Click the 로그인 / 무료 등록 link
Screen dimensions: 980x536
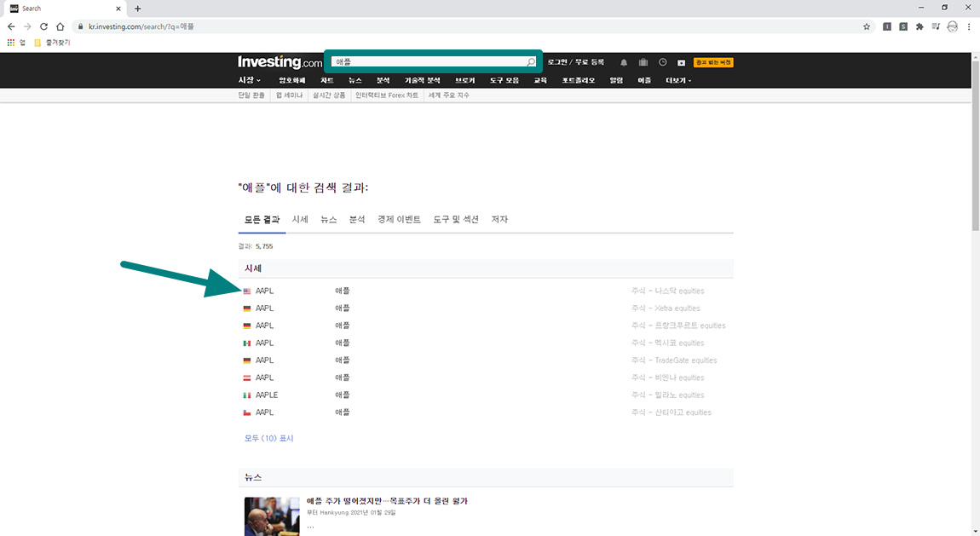pyautogui.click(x=575, y=62)
